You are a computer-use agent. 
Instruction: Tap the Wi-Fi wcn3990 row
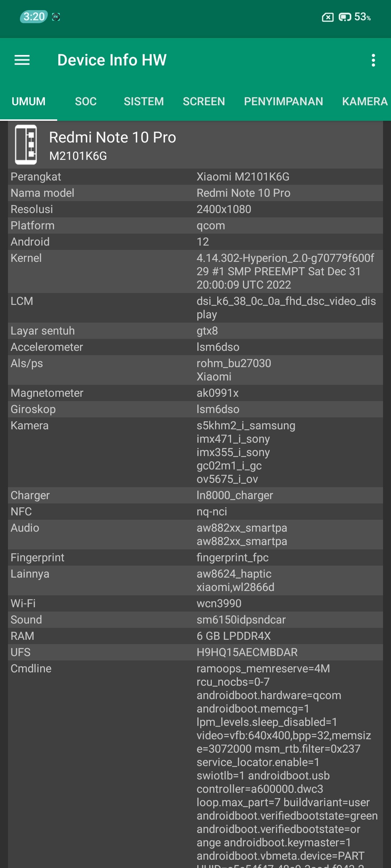coord(195,603)
